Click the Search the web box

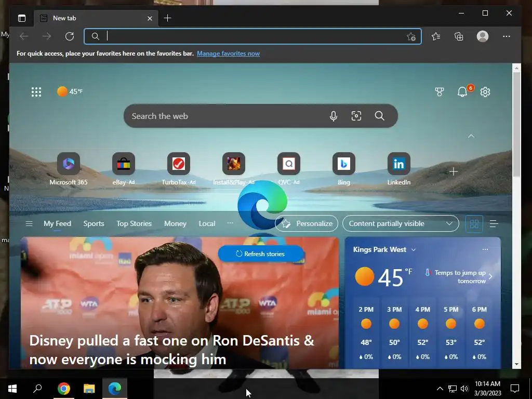tap(261, 116)
